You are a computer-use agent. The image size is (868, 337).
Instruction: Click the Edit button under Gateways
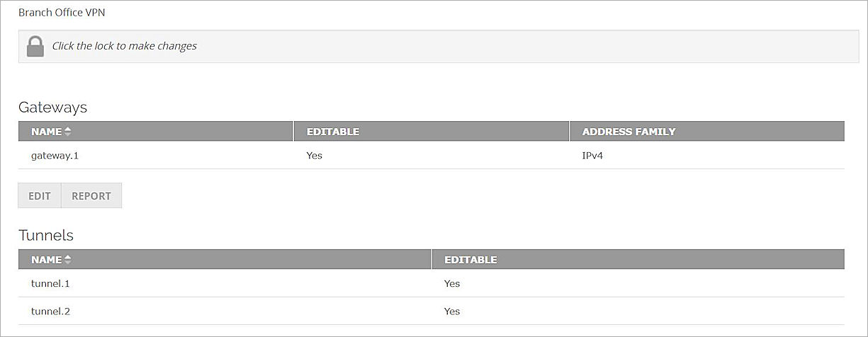pos(40,196)
